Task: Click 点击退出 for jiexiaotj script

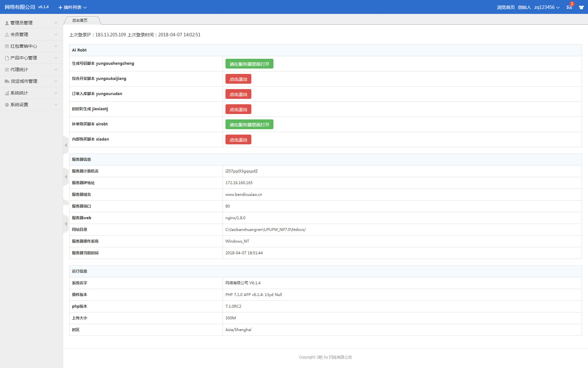Action: [x=238, y=109]
